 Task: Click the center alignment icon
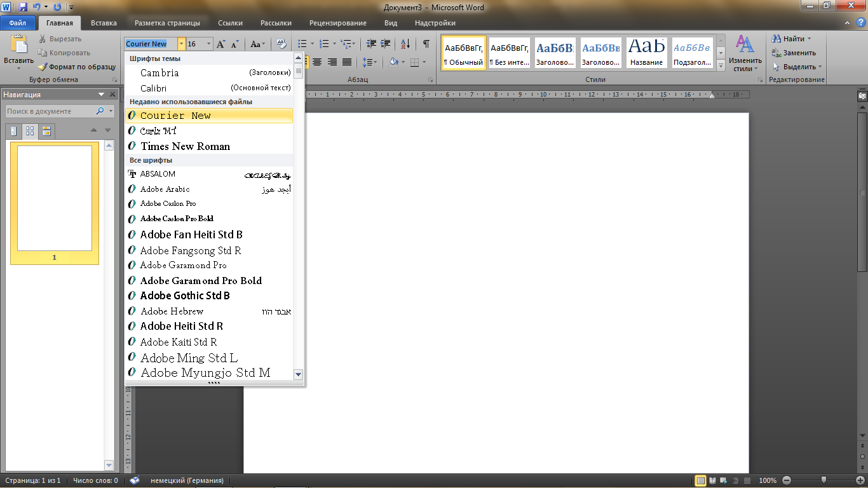(316, 62)
